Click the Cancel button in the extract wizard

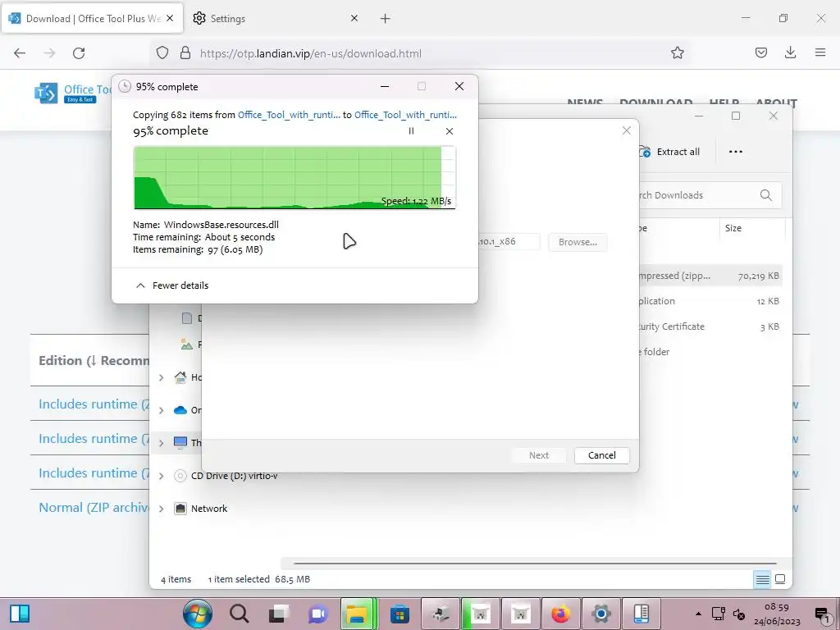click(x=601, y=455)
